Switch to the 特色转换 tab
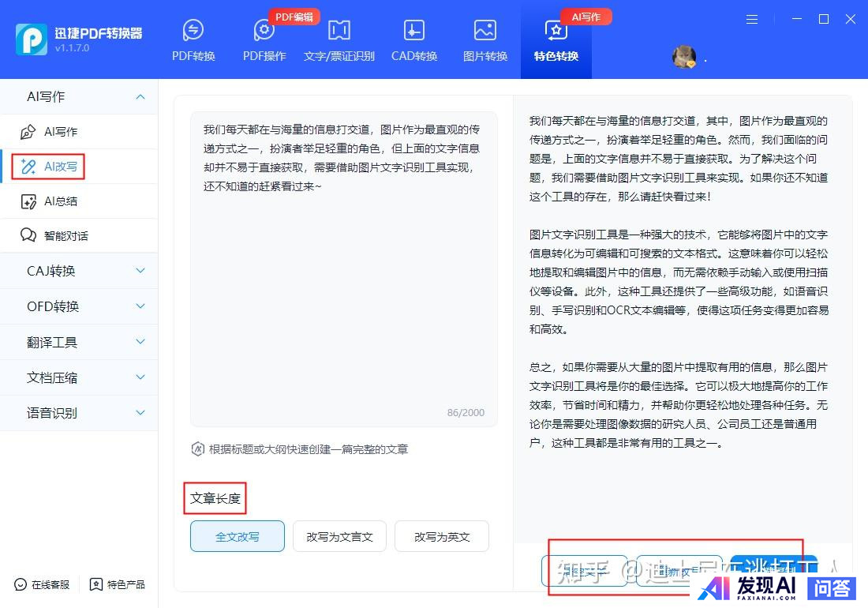This screenshot has height=608, width=868. point(556,39)
